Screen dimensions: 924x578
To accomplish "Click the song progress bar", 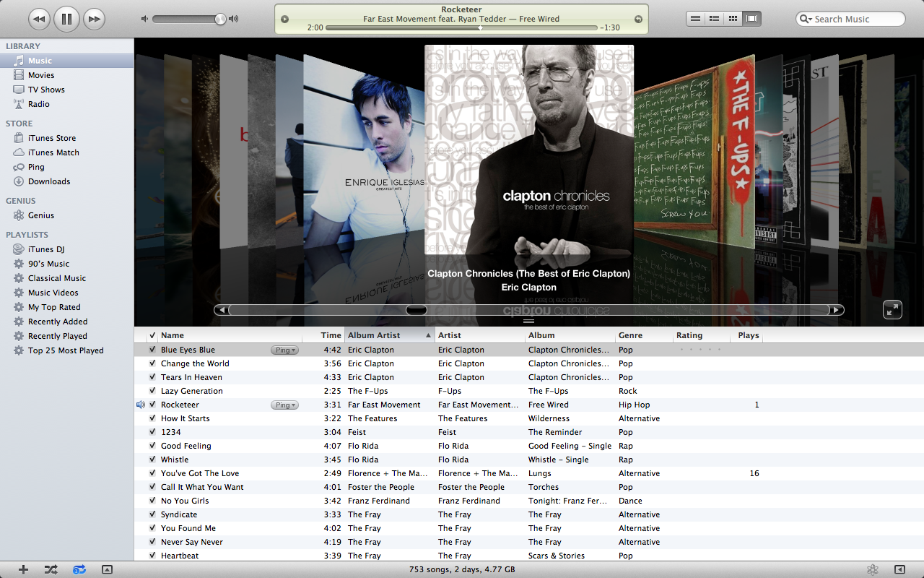I will (x=461, y=27).
